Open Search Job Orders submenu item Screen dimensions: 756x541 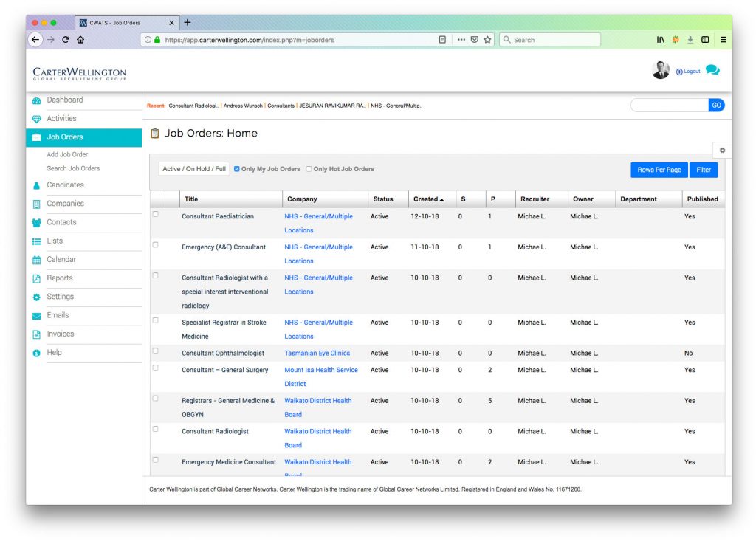pyautogui.click(x=73, y=168)
